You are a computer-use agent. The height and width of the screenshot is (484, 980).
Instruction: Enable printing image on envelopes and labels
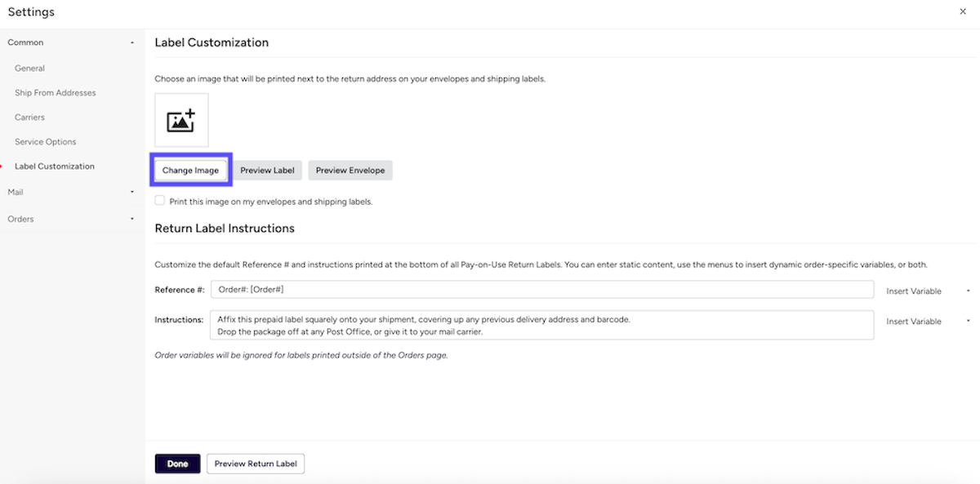[x=160, y=201]
